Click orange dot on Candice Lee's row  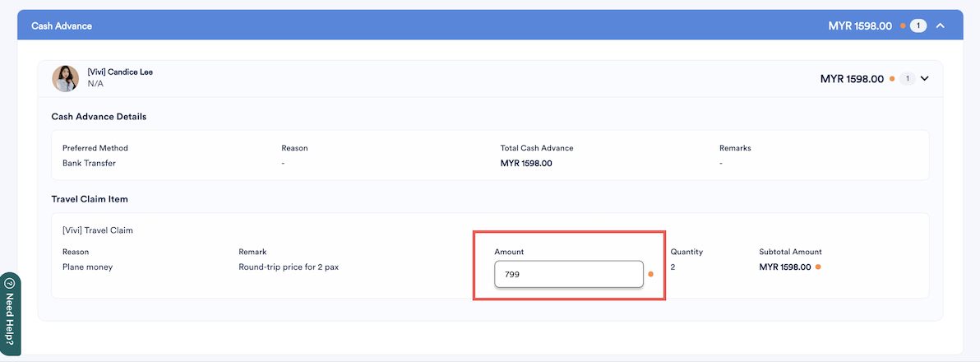[x=892, y=79]
